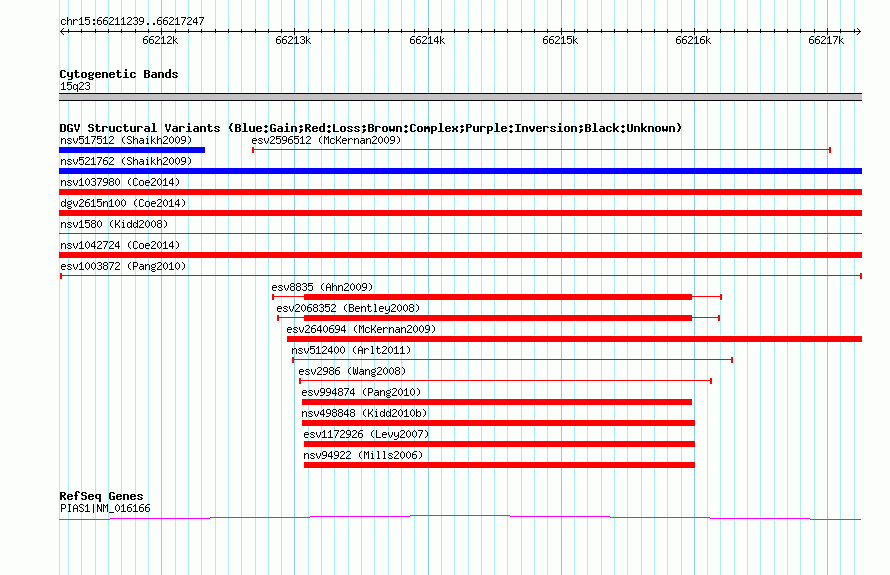The height and width of the screenshot is (575, 890).
Task: Click the chr15:66211239..66217247 region label
Action: tap(132, 22)
